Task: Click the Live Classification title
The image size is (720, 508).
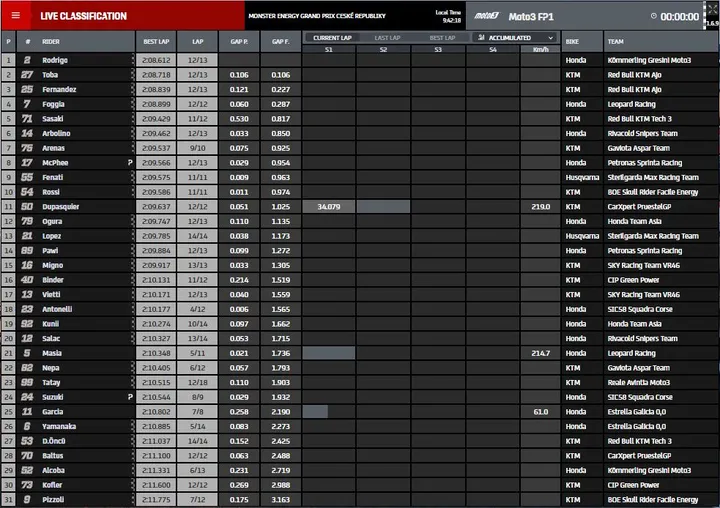Action: pyautogui.click(x=84, y=16)
